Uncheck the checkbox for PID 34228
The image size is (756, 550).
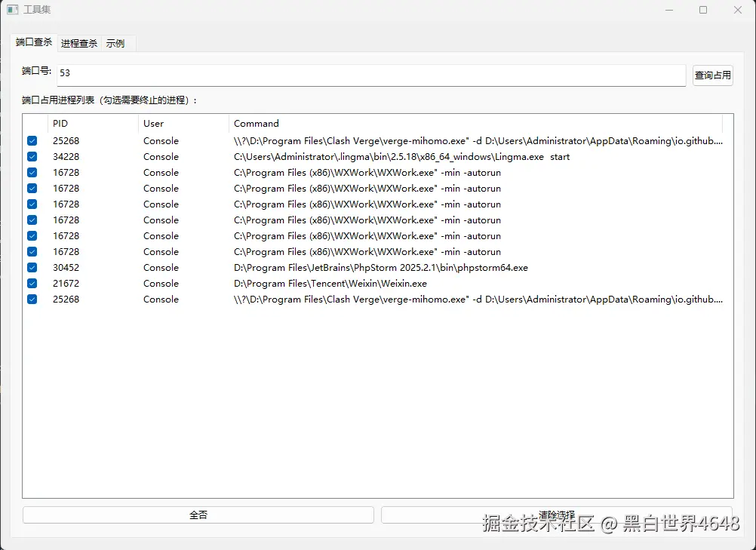click(32, 157)
